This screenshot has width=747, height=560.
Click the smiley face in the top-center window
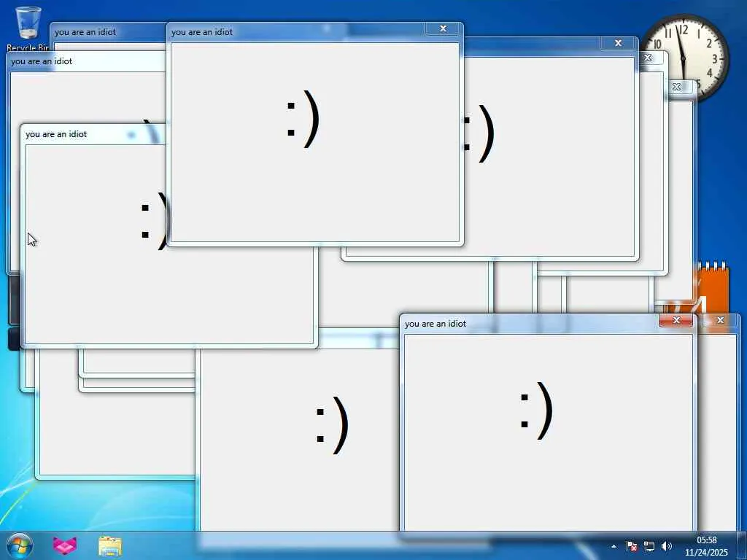pyautogui.click(x=303, y=119)
